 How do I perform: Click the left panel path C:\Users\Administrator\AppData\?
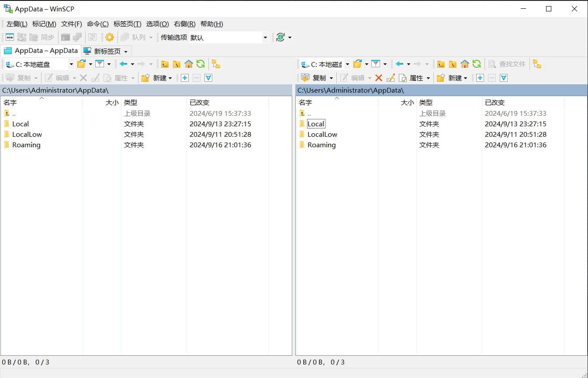point(55,90)
